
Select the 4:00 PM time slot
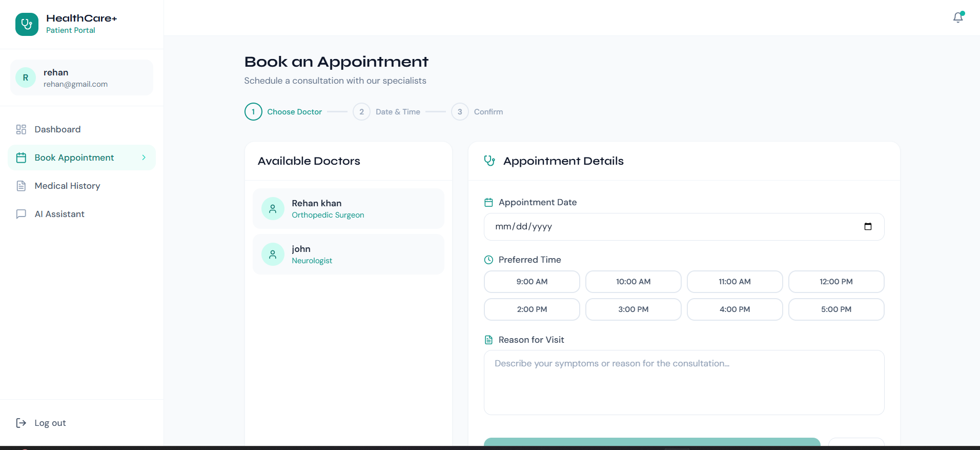735,309
